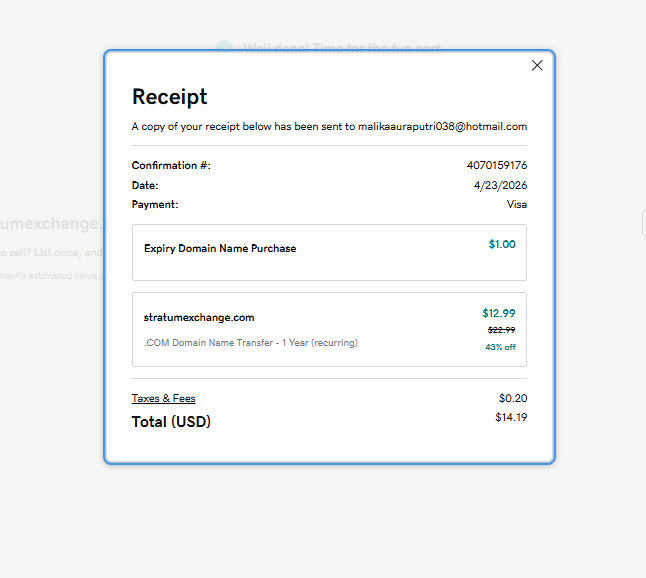646x578 pixels.
Task: Close the Receipt dialog with X icon
Action: click(x=537, y=65)
